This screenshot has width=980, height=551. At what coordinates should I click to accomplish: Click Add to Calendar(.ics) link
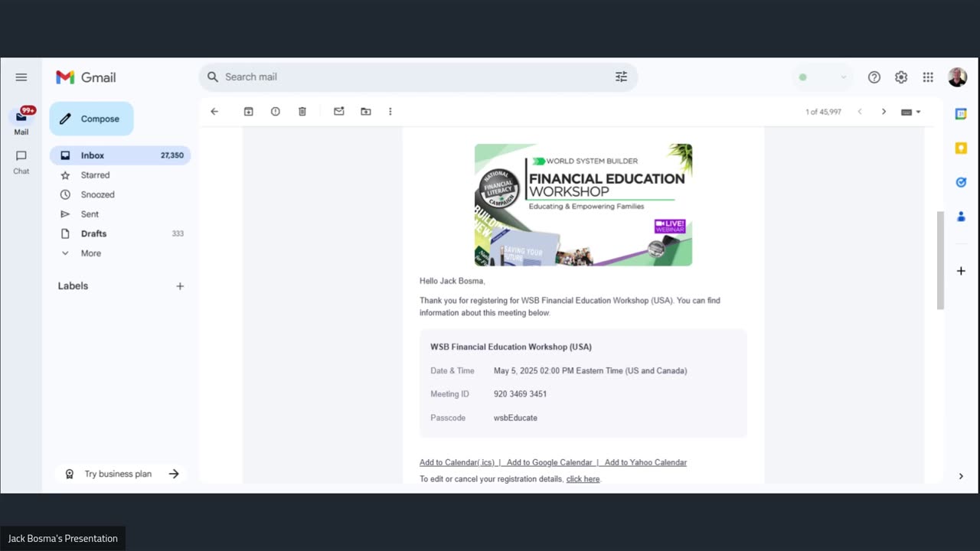coord(459,462)
